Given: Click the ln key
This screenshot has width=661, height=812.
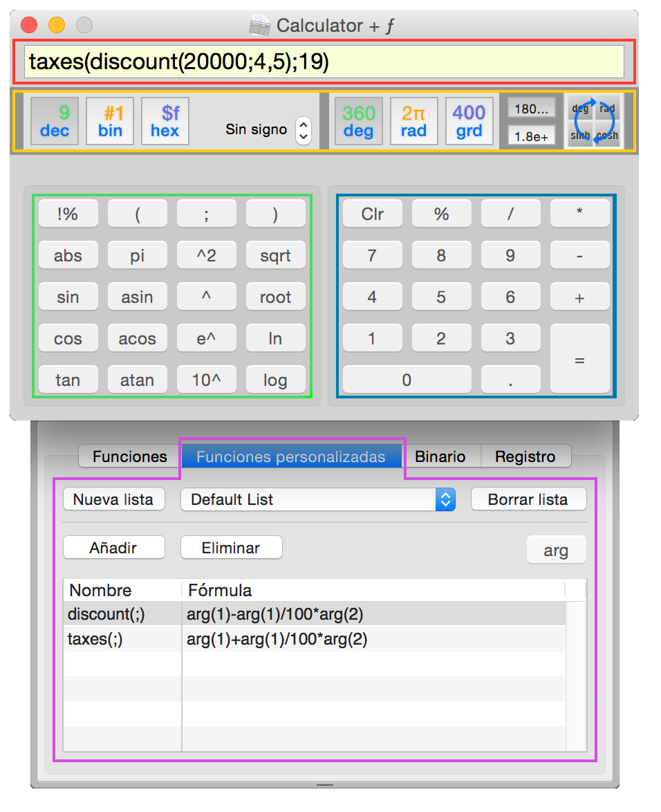Looking at the screenshot, I should (275, 338).
